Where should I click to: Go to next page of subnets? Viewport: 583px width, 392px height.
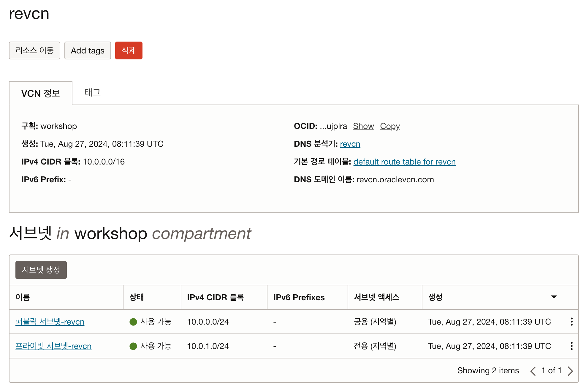(x=570, y=371)
